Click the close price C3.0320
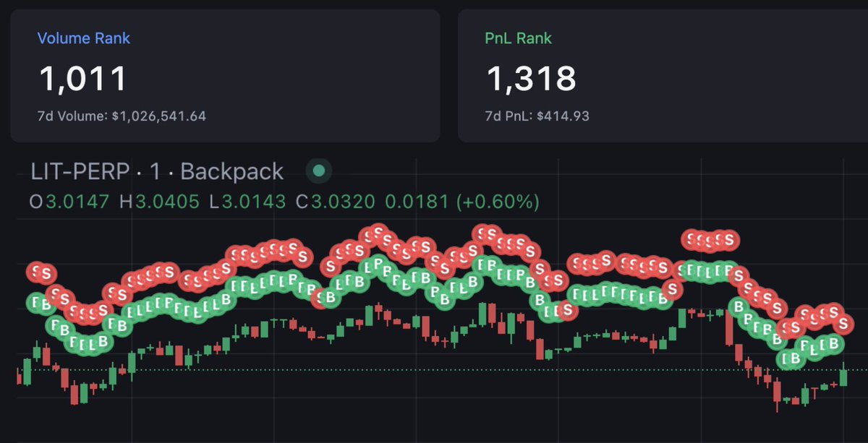Viewport: 868px width, 443px height. pyautogui.click(x=336, y=202)
